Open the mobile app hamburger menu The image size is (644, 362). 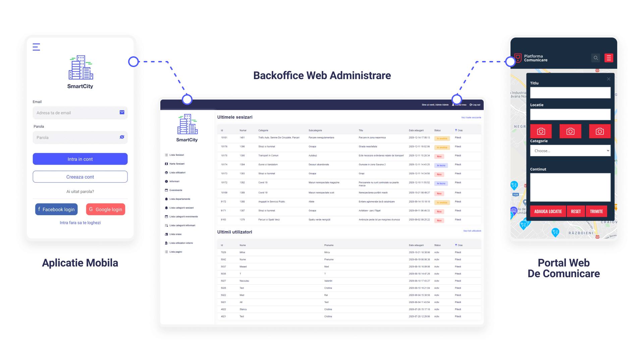(36, 47)
